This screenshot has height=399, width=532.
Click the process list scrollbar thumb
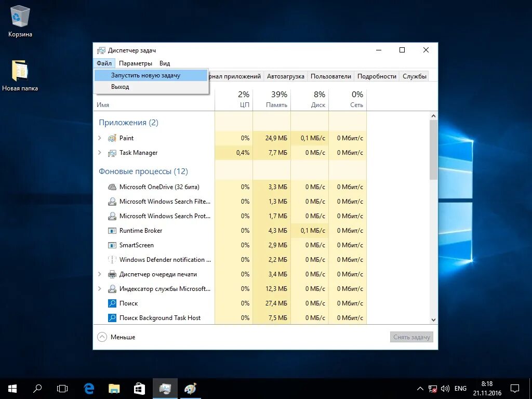pos(433,150)
